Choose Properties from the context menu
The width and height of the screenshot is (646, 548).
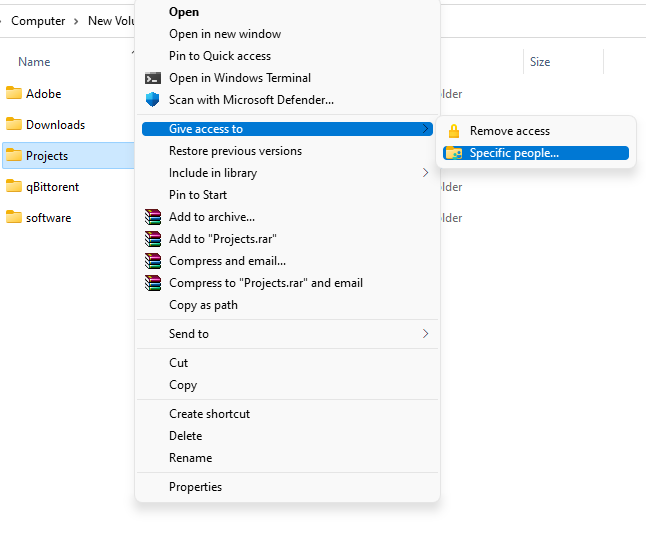coord(195,487)
